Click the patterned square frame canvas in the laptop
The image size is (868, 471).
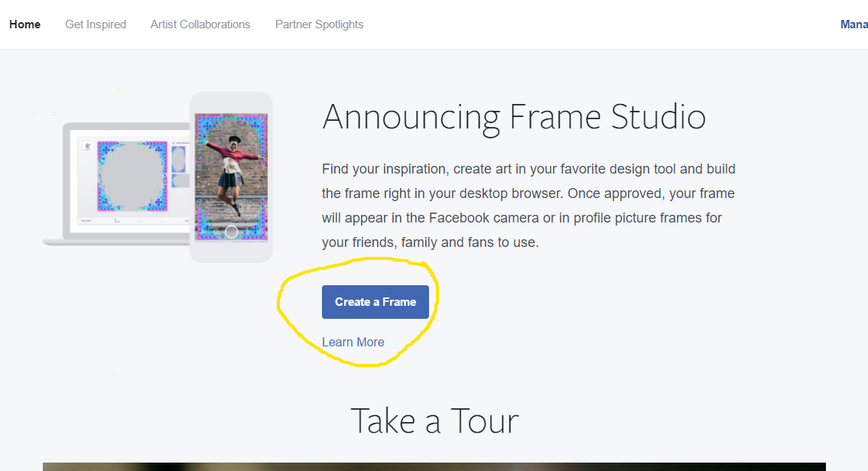pos(132,176)
